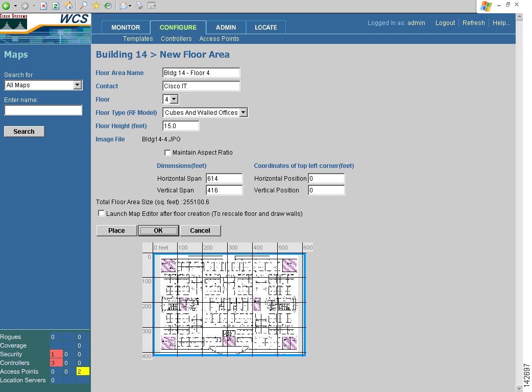Image resolution: width=532 pixels, height=392 pixels.
Task: Click the Bldg14-4.JPG image file name
Action: point(161,139)
